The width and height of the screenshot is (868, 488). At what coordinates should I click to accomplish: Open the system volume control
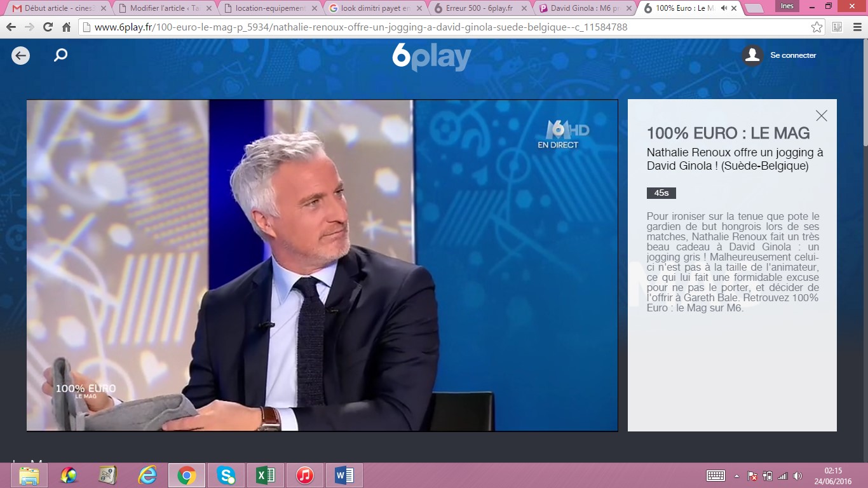(x=797, y=476)
